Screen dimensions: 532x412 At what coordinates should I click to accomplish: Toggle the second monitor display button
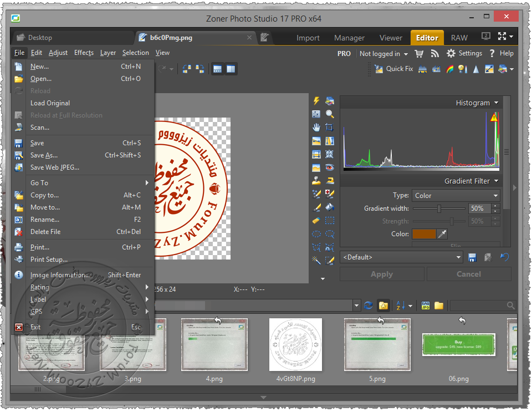pos(486,36)
